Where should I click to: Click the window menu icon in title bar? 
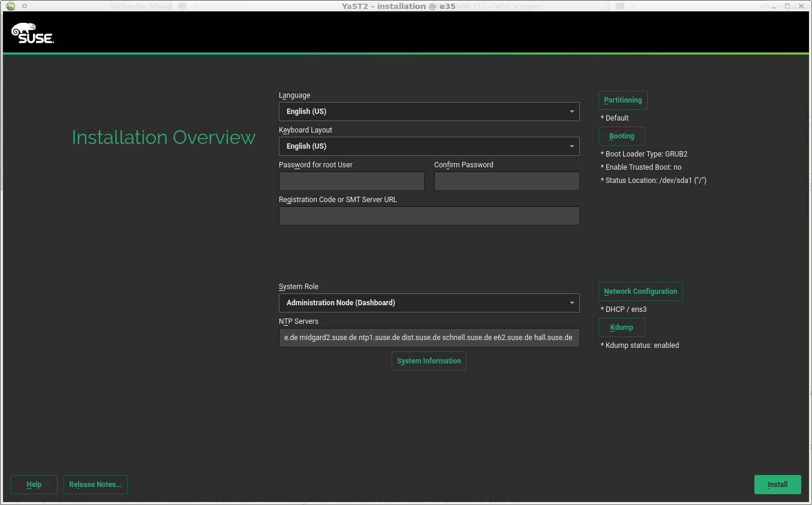pyautogui.click(x=10, y=6)
